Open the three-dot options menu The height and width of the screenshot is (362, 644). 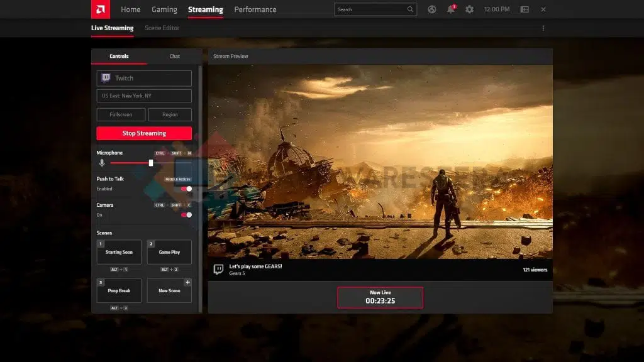(543, 28)
